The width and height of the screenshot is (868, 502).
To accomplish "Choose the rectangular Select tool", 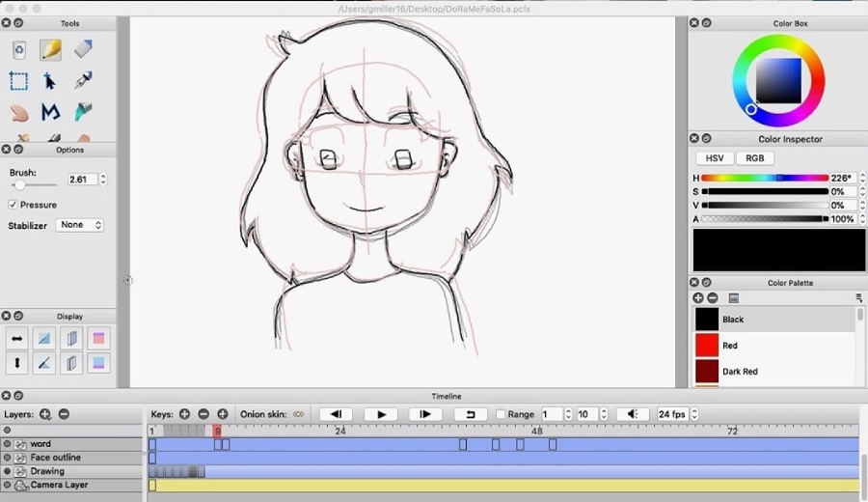I will (18, 81).
